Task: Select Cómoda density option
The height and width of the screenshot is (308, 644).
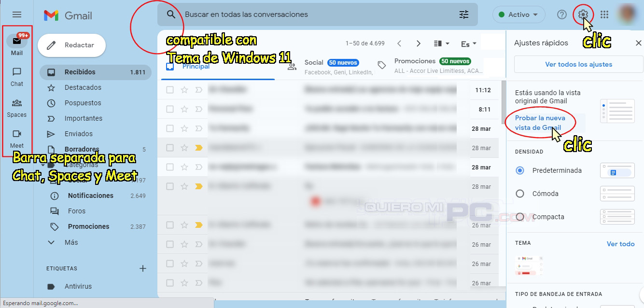Action: 520,194
